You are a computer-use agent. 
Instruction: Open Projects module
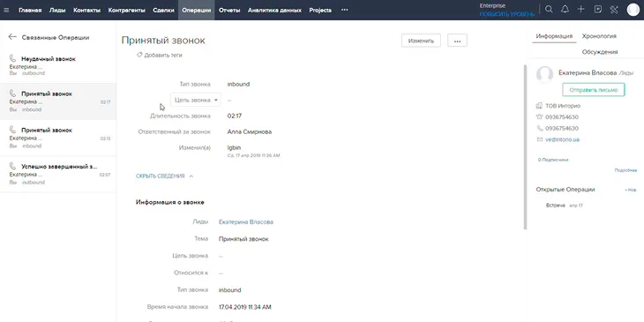tap(320, 11)
